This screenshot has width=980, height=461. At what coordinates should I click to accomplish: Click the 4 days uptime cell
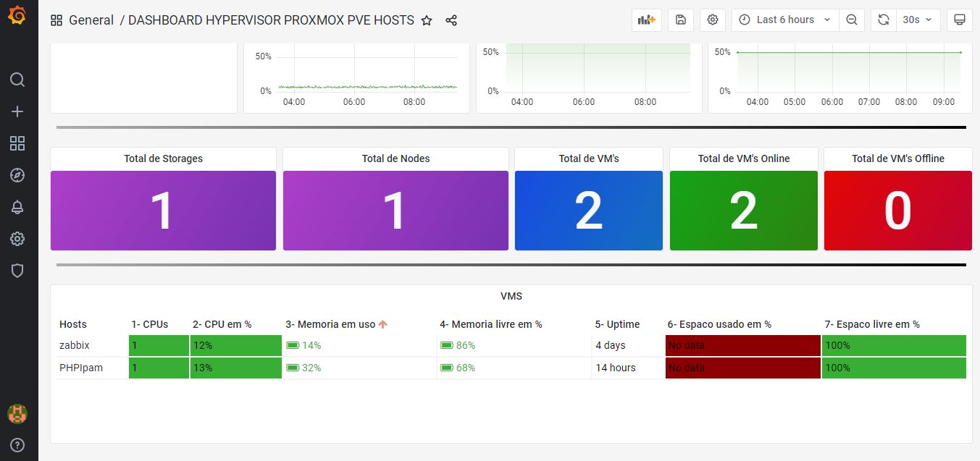click(629, 345)
